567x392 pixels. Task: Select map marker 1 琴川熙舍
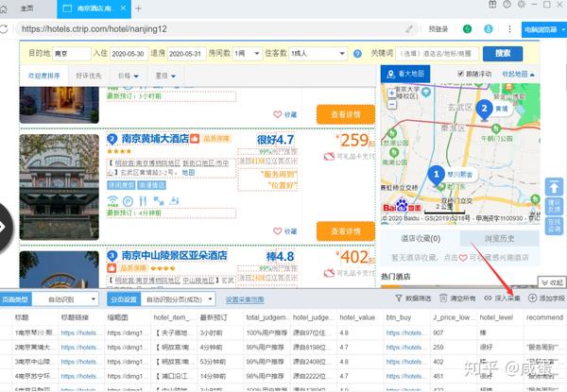click(436, 176)
